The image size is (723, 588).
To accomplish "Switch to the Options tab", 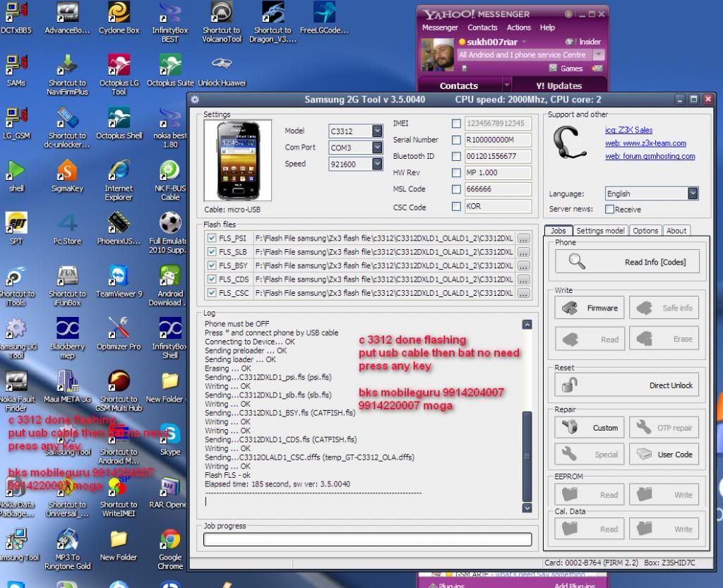I will click(645, 230).
